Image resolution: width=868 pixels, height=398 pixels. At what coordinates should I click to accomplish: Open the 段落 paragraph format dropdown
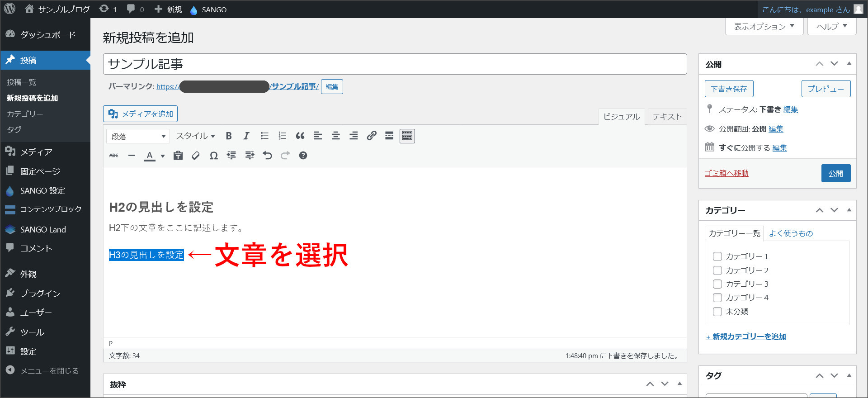pos(138,136)
